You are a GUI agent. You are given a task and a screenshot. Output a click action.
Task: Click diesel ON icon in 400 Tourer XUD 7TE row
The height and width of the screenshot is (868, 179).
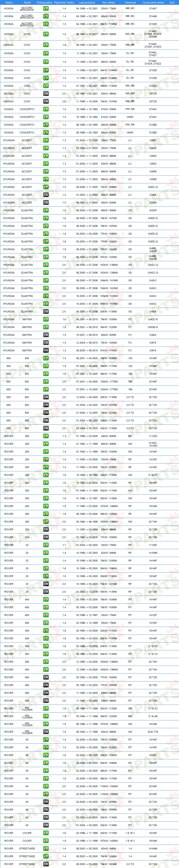click(46, 732)
